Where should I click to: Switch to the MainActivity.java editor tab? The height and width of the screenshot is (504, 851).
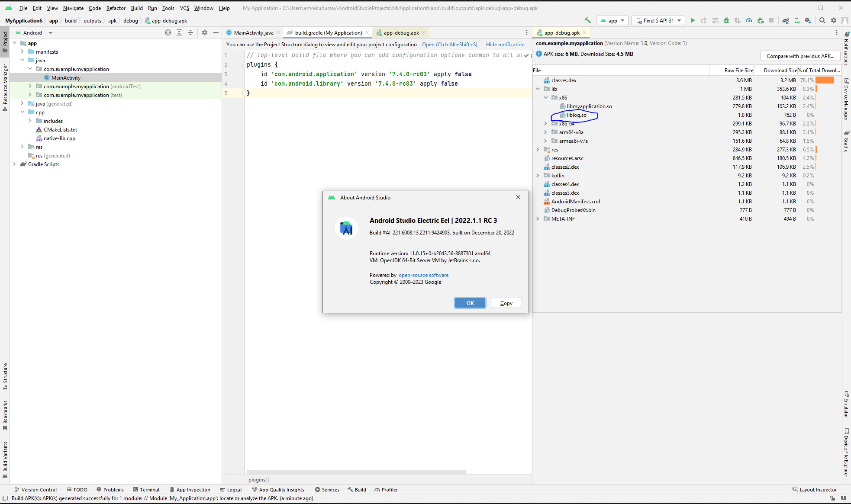(x=253, y=32)
